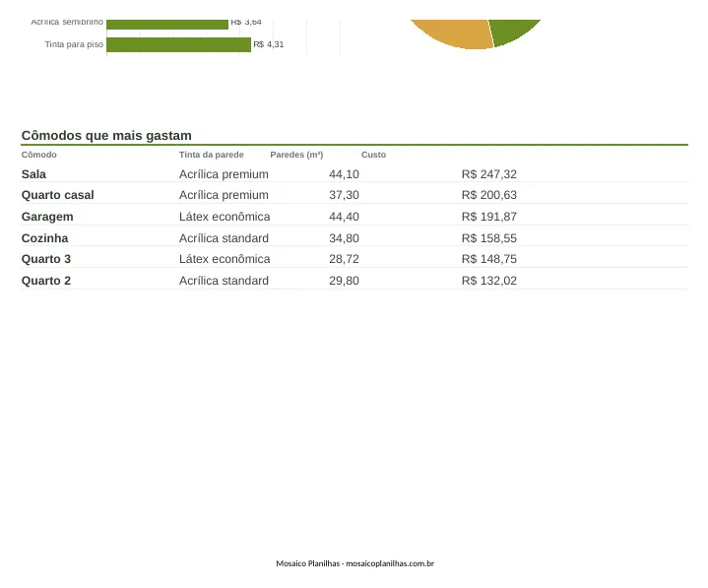
Task: Click the "Cozinha" row name
Action: tap(44, 238)
